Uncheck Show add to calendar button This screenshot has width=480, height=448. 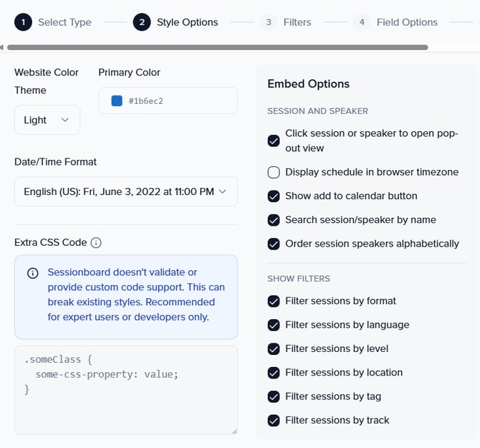pyautogui.click(x=274, y=196)
